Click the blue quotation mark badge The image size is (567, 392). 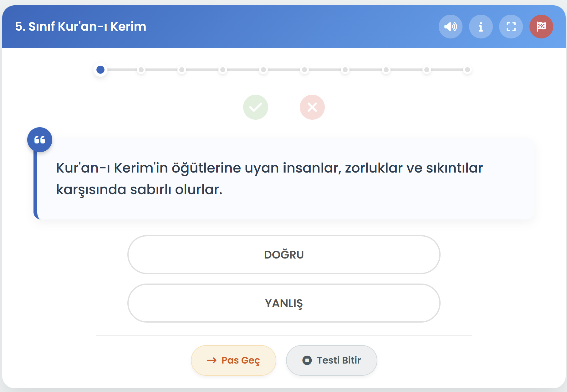40,140
